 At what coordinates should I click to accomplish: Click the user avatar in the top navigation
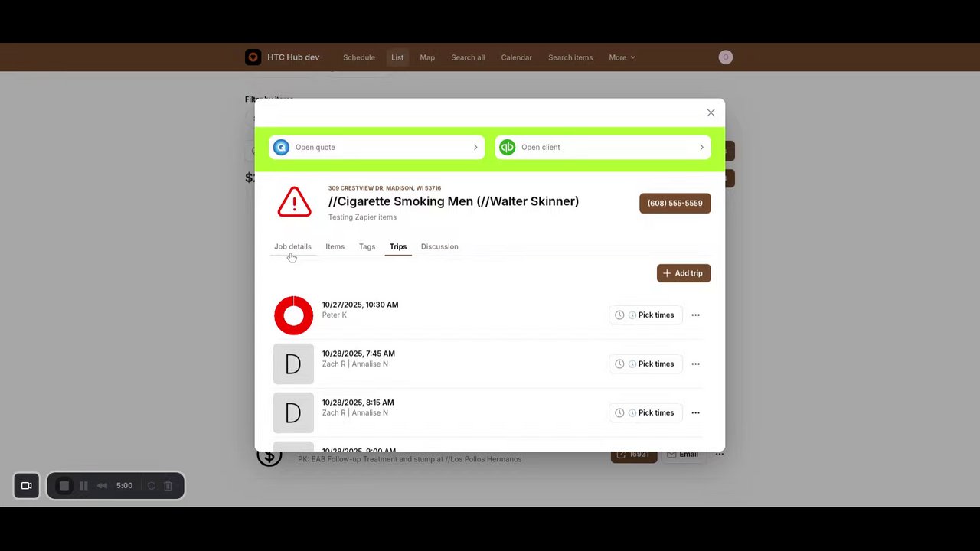pos(726,57)
